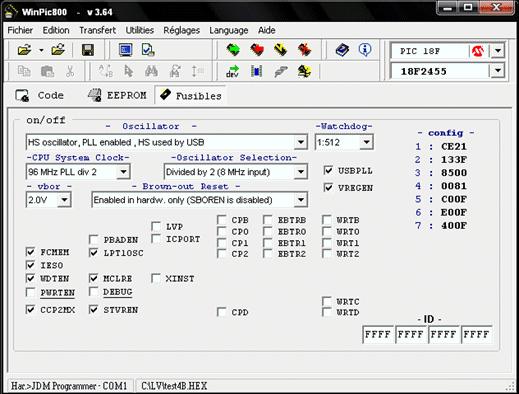Expand the Watchdog 1:512 dropdown
Screen dimensions: 519x394
366,142
